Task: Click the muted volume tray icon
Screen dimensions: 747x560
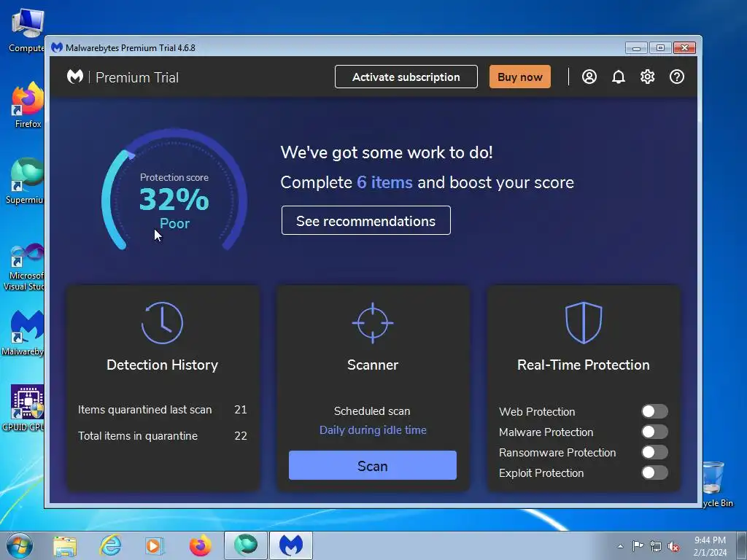Action: (673, 547)
